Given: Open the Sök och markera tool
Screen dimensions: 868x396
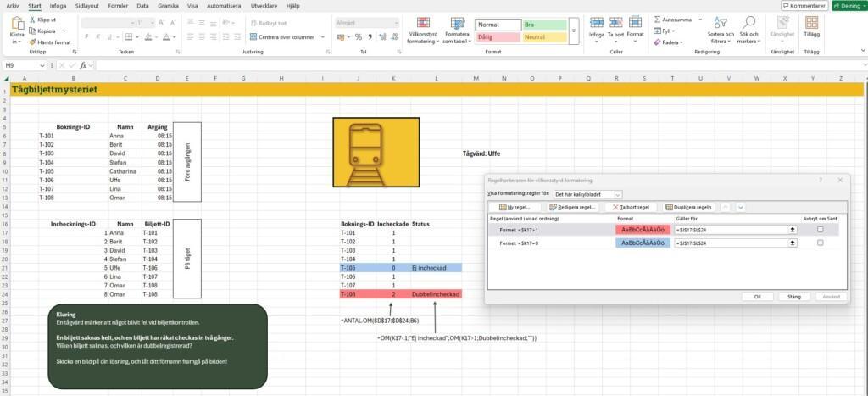Looking at the screenshot, I should [x=748, y=23].
